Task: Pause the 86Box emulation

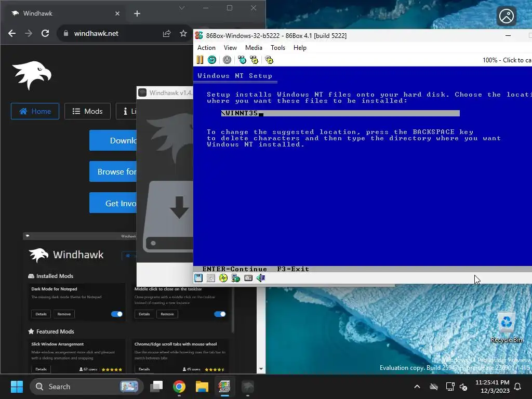Action: [x=200, y=60]
